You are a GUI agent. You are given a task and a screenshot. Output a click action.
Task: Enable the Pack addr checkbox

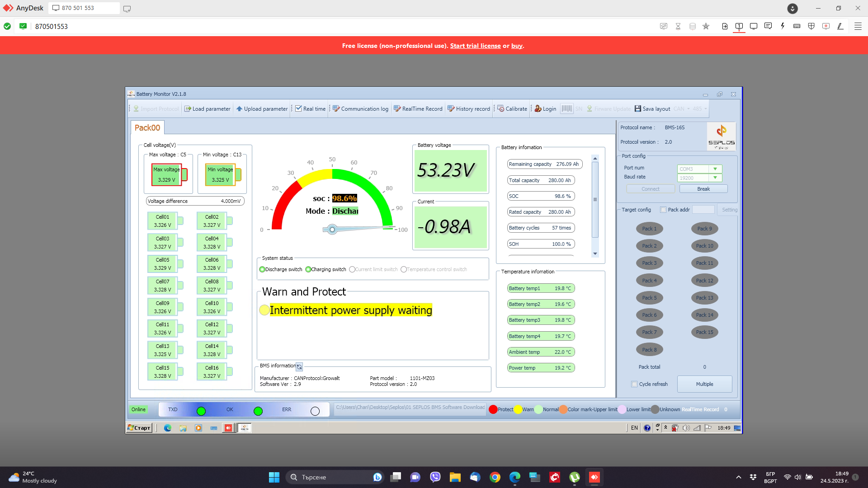click(663, 210)
